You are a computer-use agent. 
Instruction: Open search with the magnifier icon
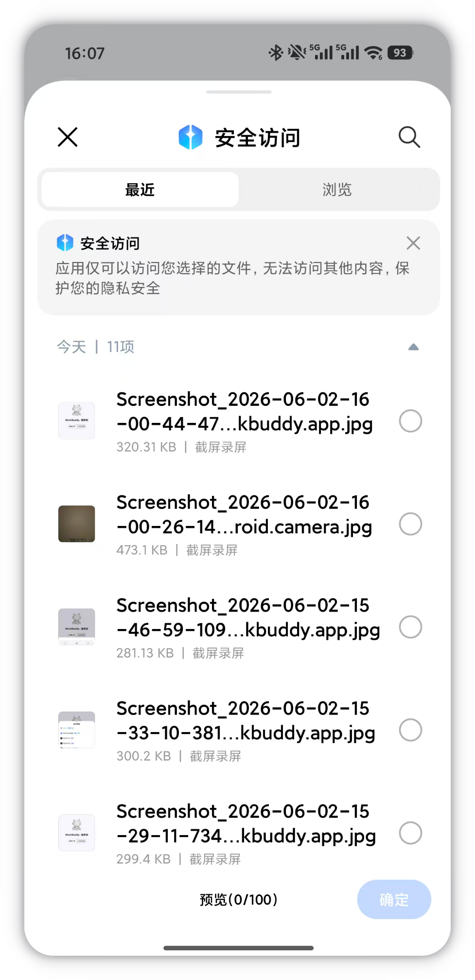(409, 137)
